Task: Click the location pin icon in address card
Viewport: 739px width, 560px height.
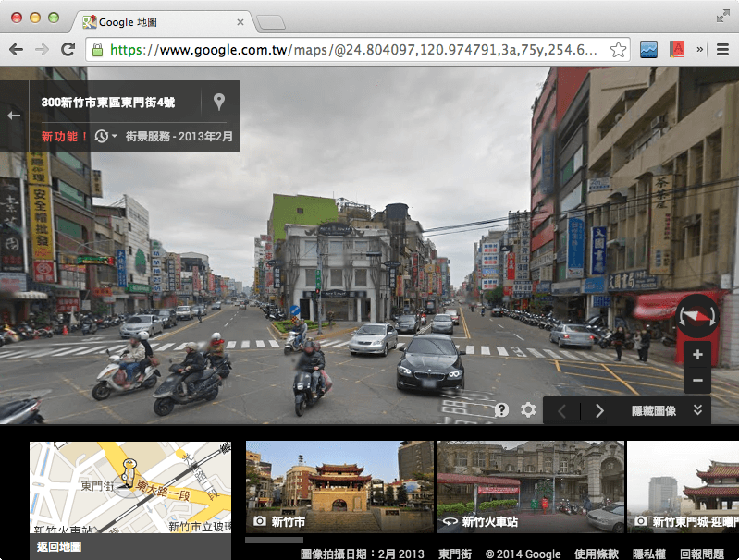Action: click(x=219, y=102)
